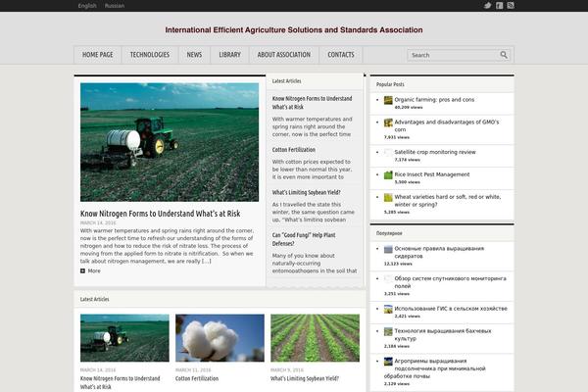The height and width of the screenshot is (392, 588).
Task: Open Технология выращивания бахчевых культур post
Action: click(443, 334)
